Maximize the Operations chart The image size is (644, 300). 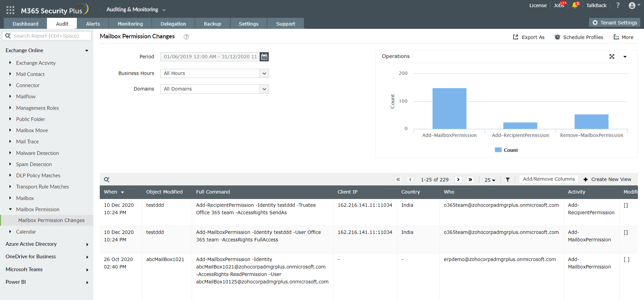612,57
